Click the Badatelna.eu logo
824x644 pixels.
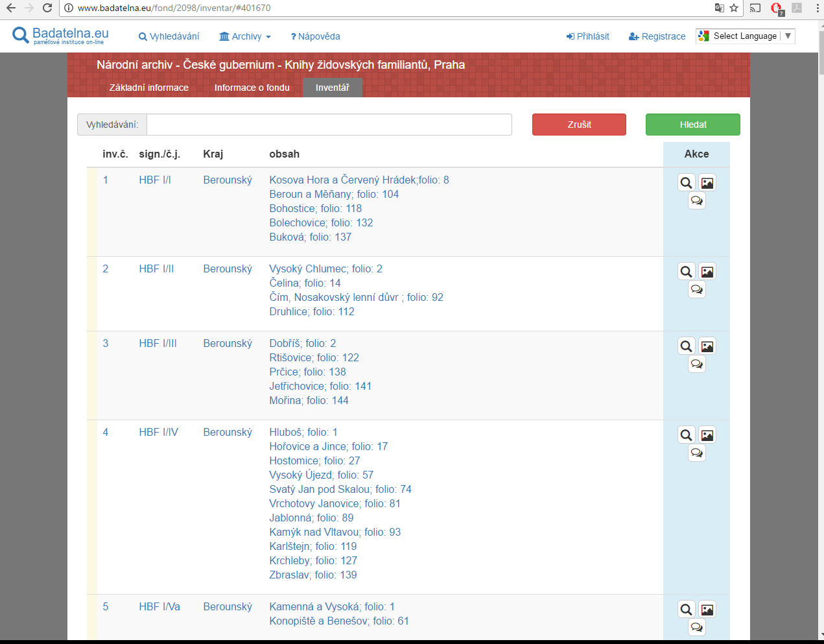coord(60,35)
